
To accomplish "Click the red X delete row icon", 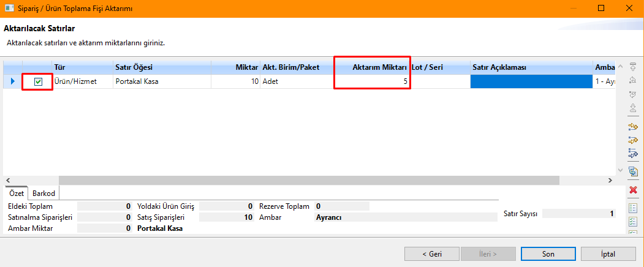I will tap(634, 191).
